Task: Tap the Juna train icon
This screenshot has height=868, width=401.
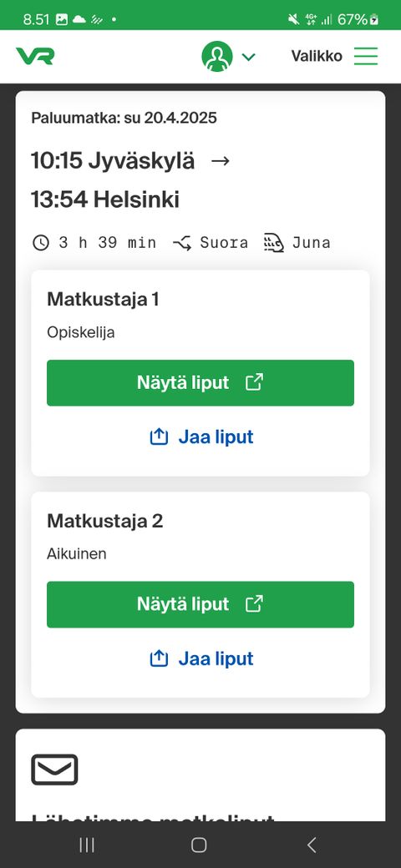Action: (x=274, y=243)
